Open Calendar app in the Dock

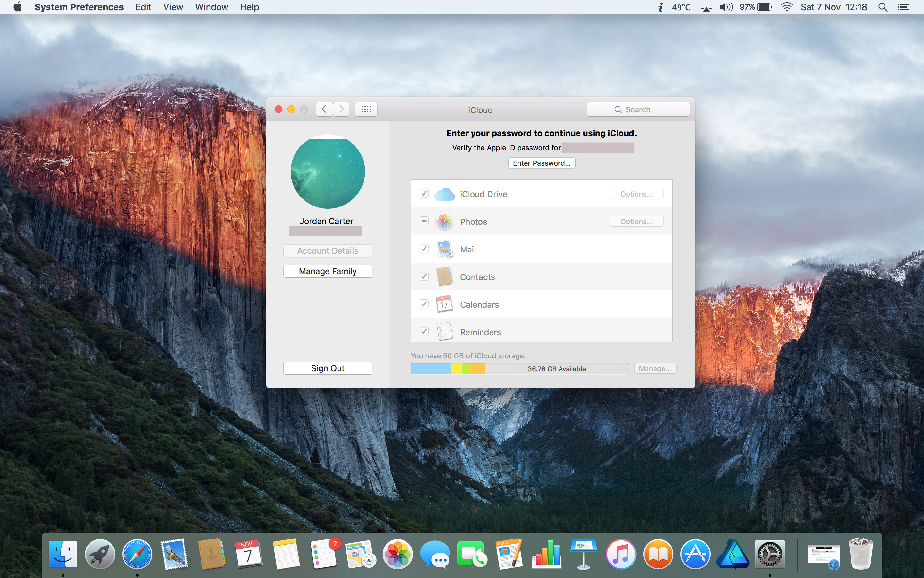coord(249,554)
